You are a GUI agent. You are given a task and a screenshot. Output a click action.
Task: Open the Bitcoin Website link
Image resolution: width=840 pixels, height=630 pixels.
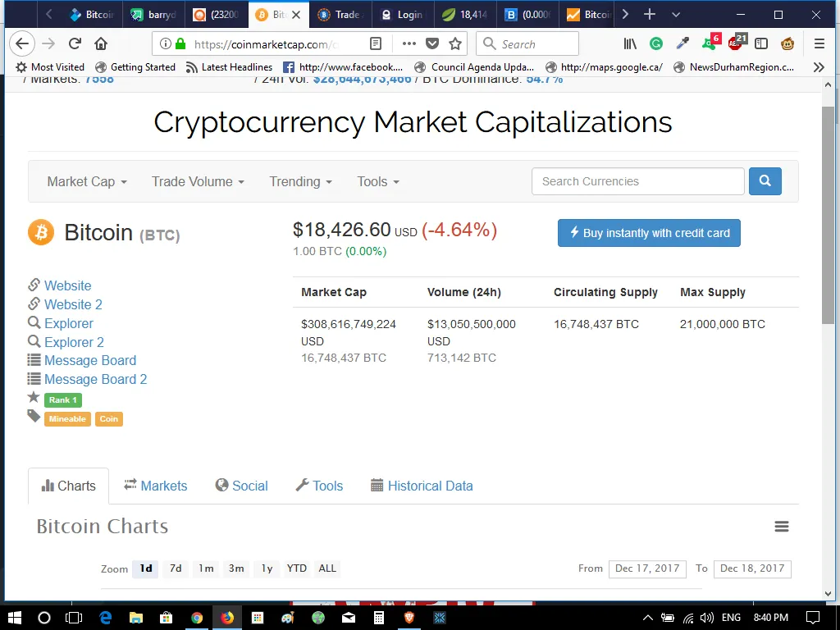tap(67, 285)
